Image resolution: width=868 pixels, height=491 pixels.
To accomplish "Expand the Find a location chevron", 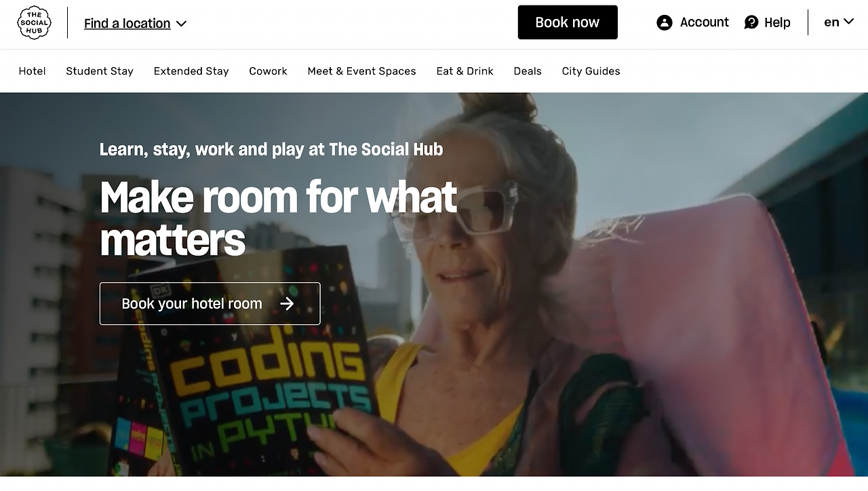I will point(181,24).
